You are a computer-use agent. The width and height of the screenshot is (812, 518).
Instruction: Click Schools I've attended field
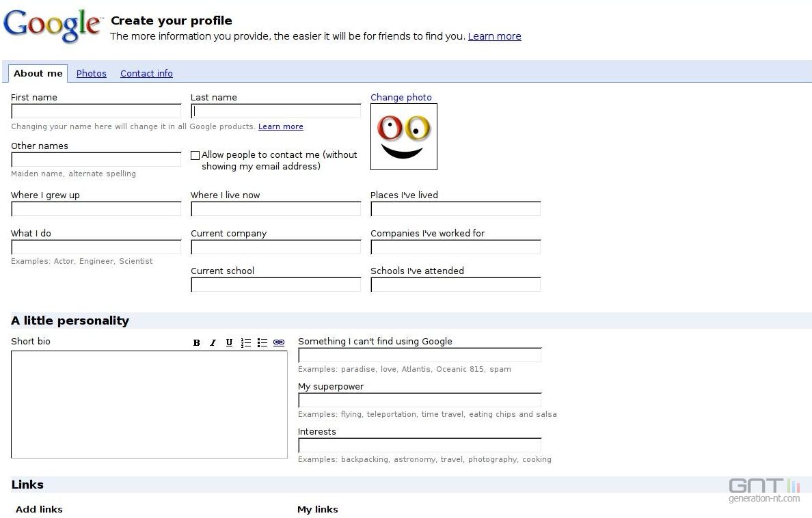[456, 284]
